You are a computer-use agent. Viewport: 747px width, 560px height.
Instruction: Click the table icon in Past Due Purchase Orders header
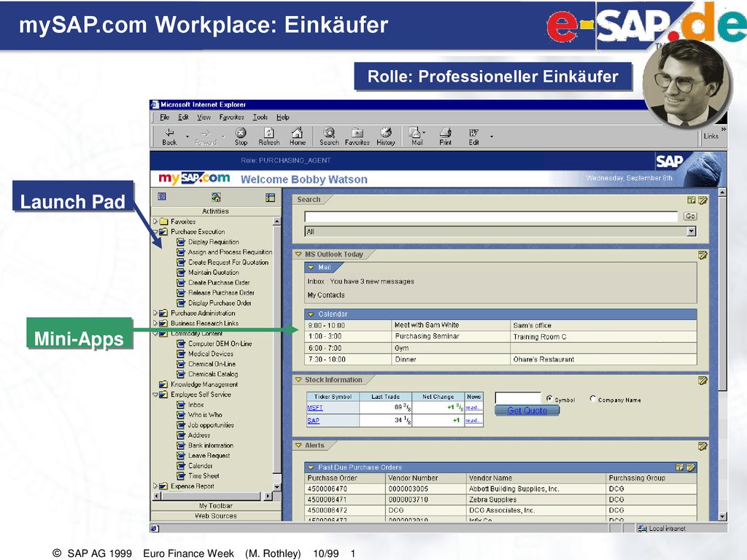[679, 467]
